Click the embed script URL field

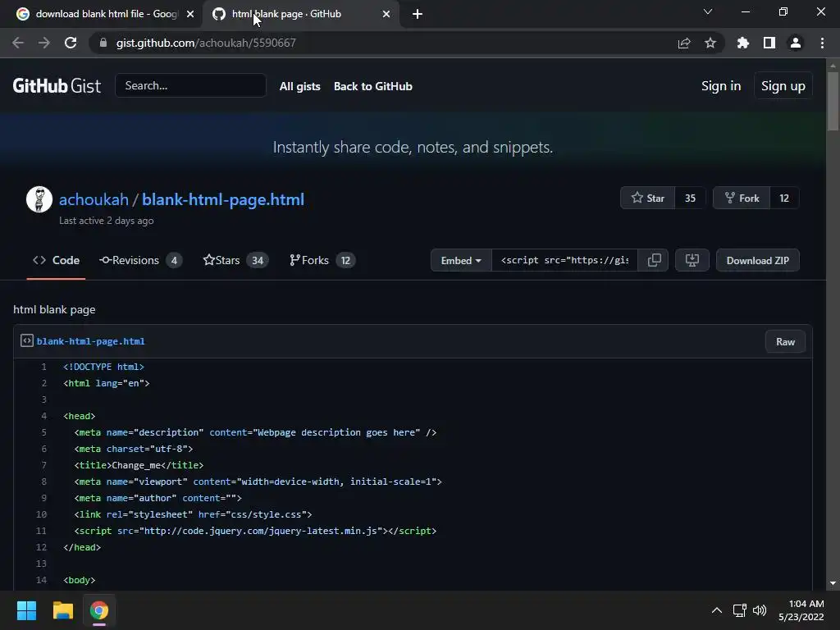564,260
